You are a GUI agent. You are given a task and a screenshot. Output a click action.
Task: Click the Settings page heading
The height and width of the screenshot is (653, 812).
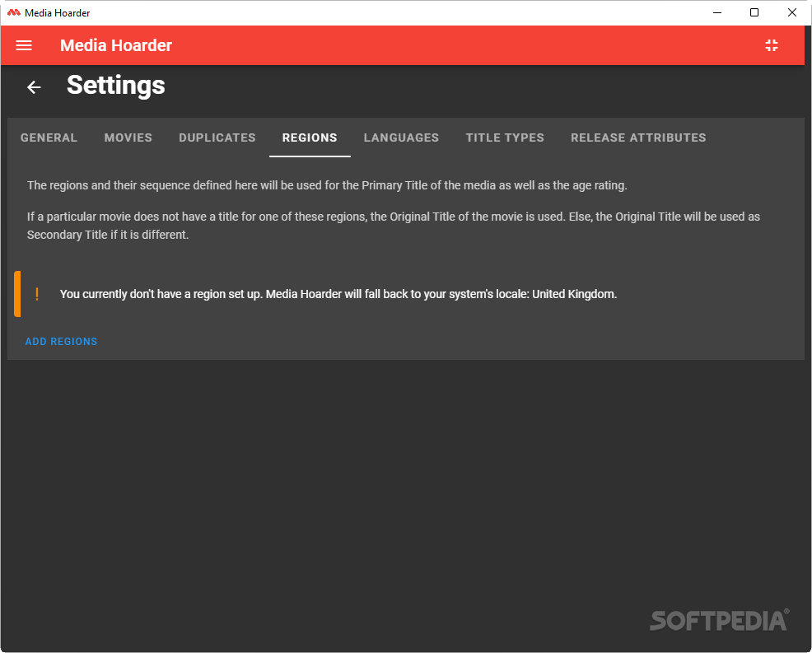[116, 86]
